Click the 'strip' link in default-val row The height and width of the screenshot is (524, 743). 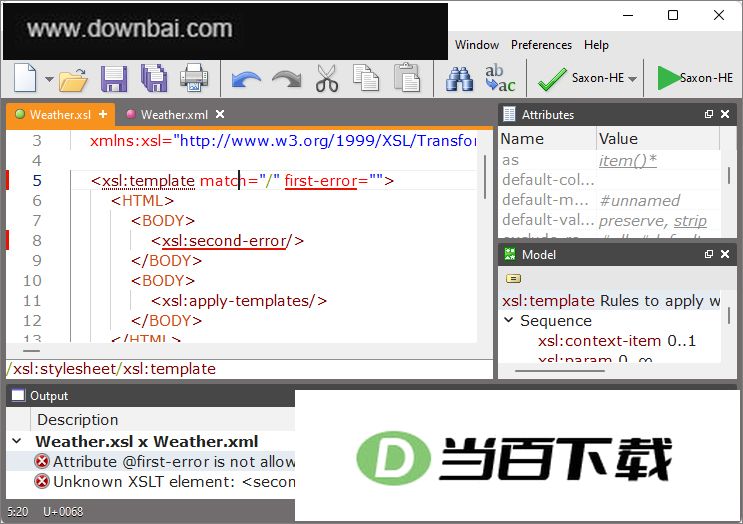[690, 221]
